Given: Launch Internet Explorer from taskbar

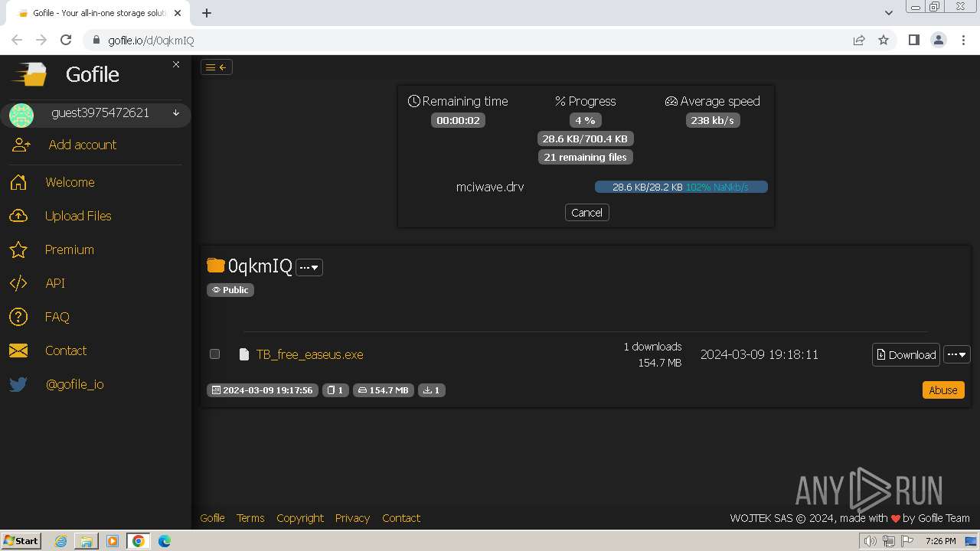Looking at the screenshot, I should coord(60,541).
